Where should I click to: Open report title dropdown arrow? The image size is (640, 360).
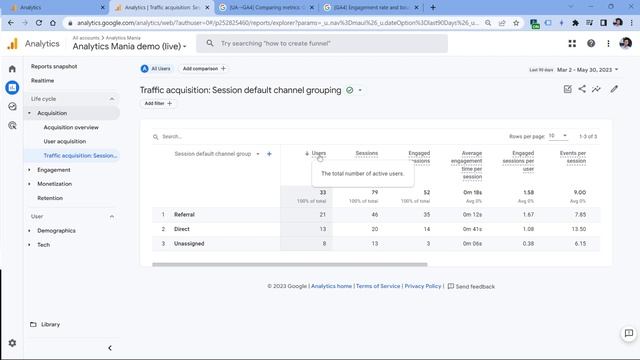point(360,90)
